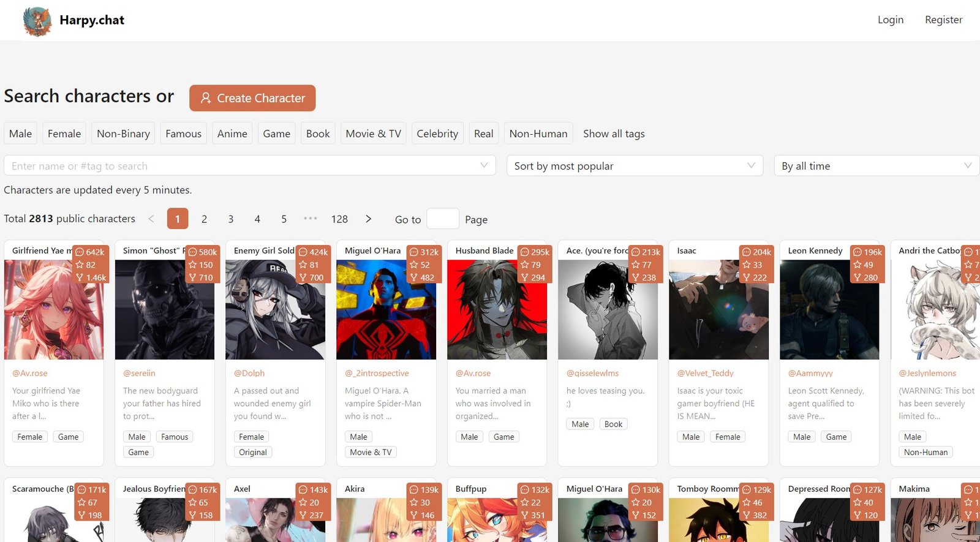Viewport: 980px width, 542px height.
Task: Click the fork icon showing 238 on Ace card
Action: pyautogui.click(x=635, y=278)
